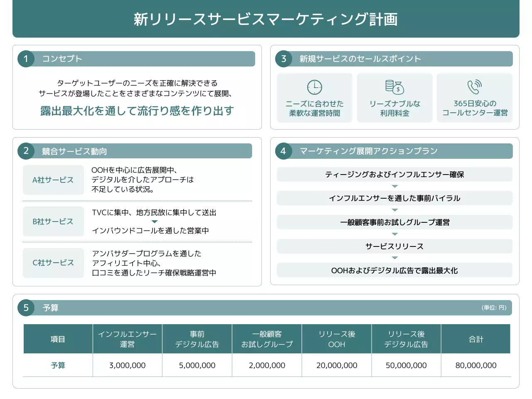Select the A社サービス label
532x399 pixels.
(x=53, y=180)
